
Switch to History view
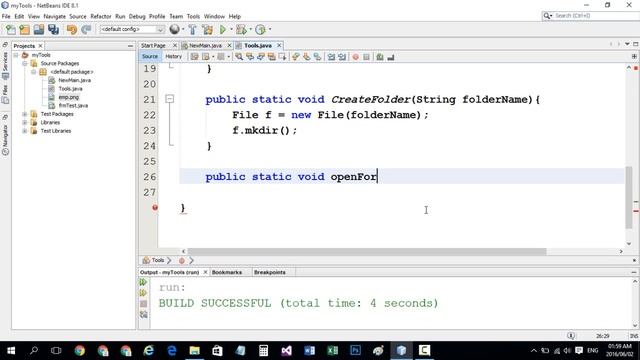(173, 57)
